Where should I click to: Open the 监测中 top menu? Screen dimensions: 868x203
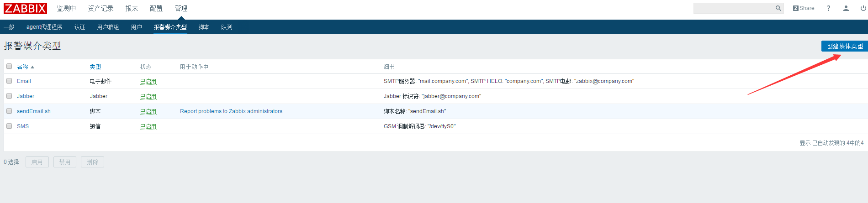coord(66,8)
